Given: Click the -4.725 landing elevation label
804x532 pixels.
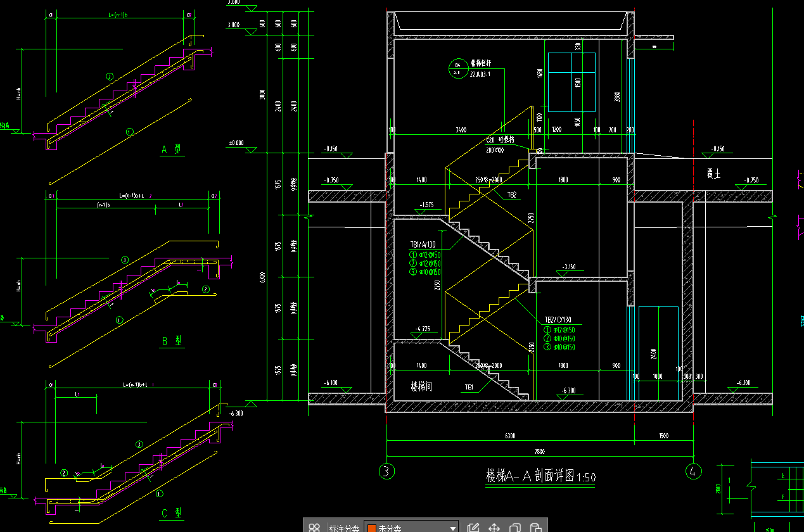Looking at the screenshot, I should (422, 329).
